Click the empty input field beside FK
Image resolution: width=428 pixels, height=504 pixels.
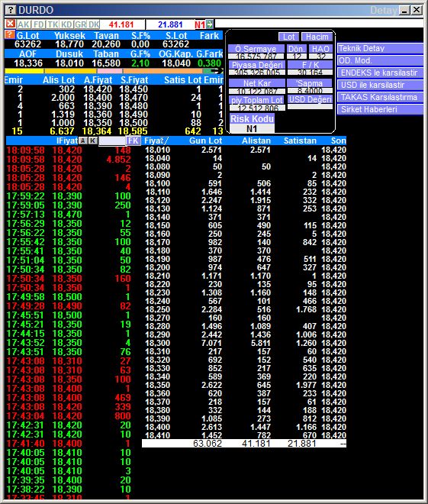112,141
